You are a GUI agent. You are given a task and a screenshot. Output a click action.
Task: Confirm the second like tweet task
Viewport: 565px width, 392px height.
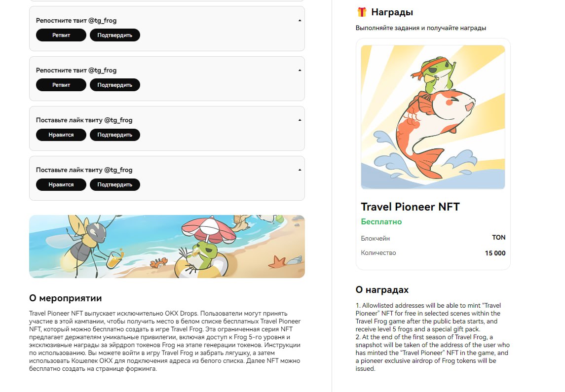[x=114, y=185]
